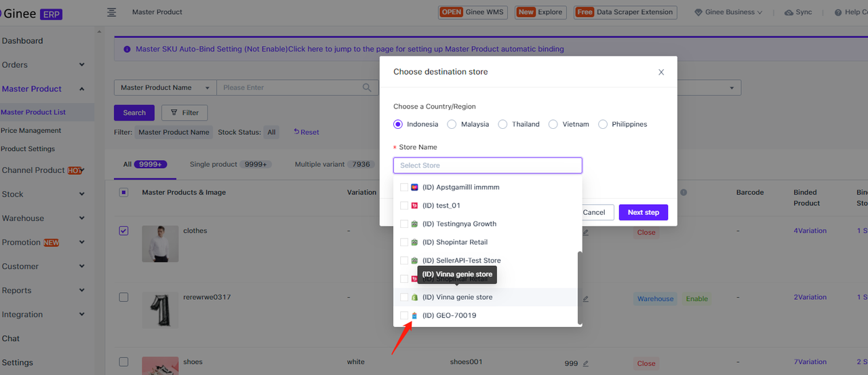This screenshot has height=375, width=868.
Task: Collapse the Master Product sidebar menu
Action: (81, 89)
